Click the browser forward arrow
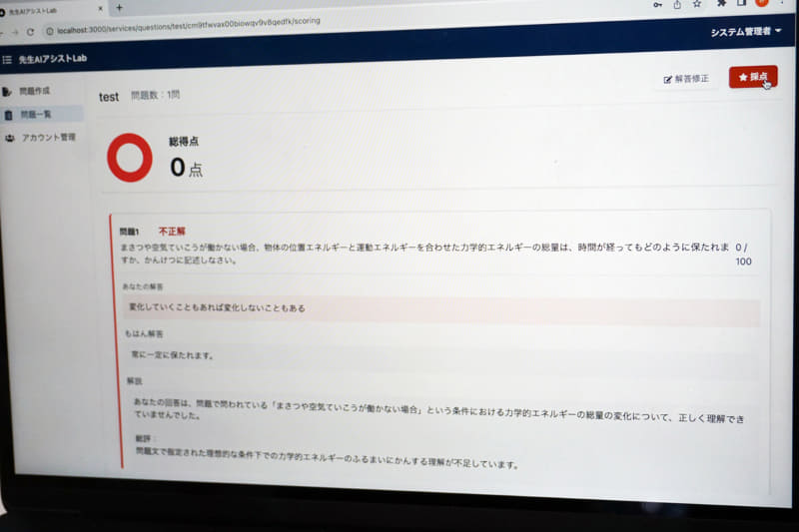This screenshot has width=799, height=532. point(15,32)
